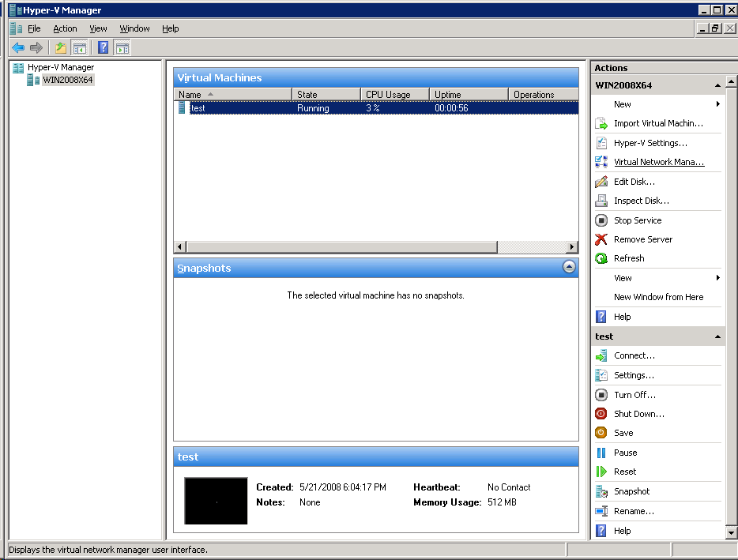
Task: Click the Snapshots panel heading
Action: pos(204,269)
